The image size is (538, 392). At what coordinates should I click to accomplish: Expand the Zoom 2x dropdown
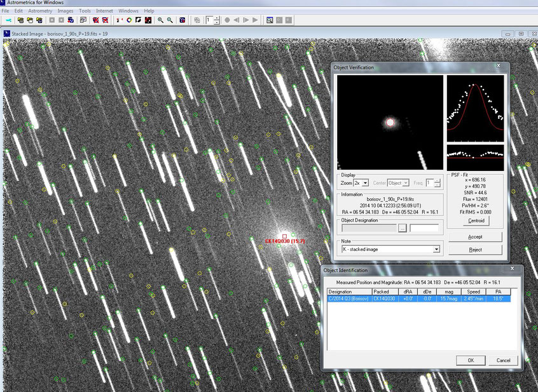[x=366, y=183]
